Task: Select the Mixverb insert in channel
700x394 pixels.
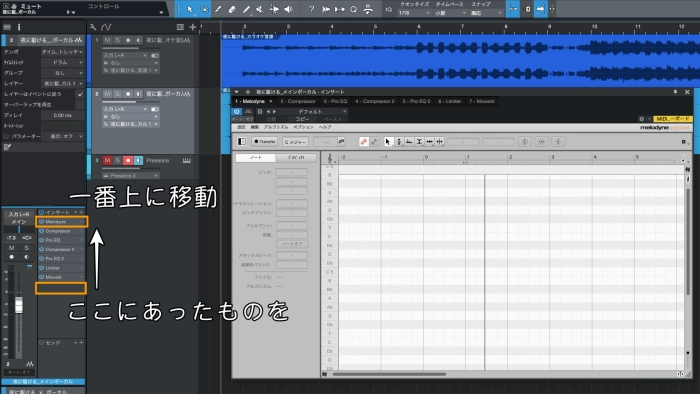Action: (61, 277)
